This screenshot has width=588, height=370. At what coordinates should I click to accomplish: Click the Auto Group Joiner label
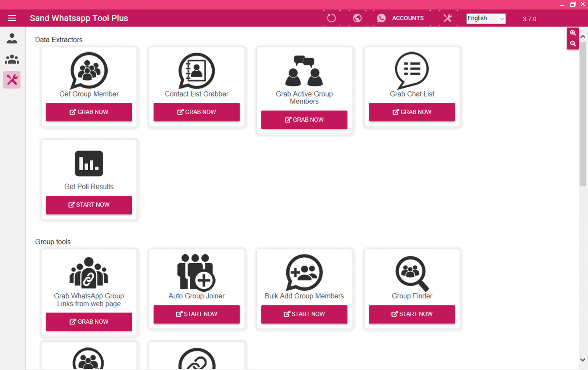pos(197,296)
